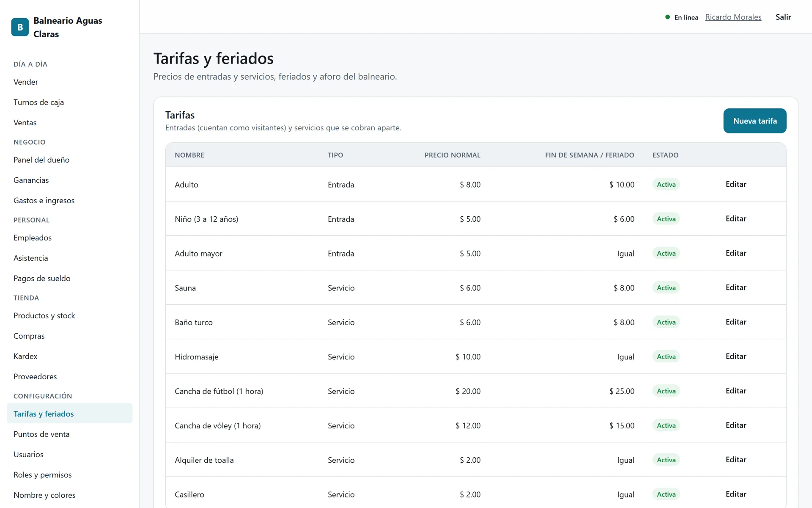Click the Precio normal column header
Viewport: 812px width, 508px height.
(x=453, y=155)
